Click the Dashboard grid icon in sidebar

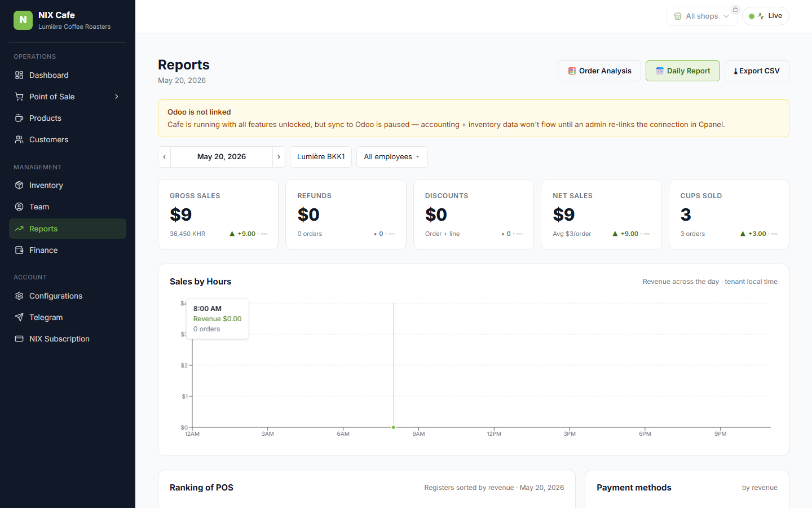tap(19, 75)
